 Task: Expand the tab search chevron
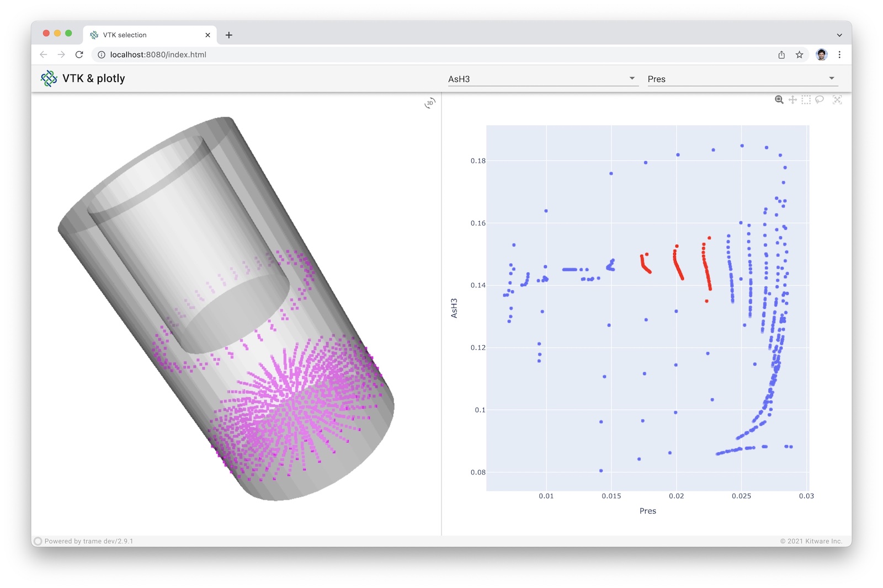click(839, 35)
